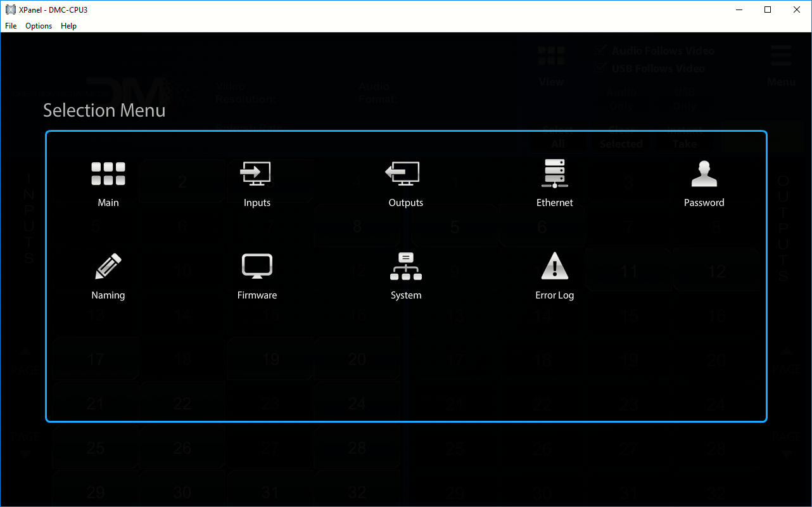Maximize the XPanel window
Image resolution: width=812 pixels, height=507 pixels.
click(x=768, y=10)
